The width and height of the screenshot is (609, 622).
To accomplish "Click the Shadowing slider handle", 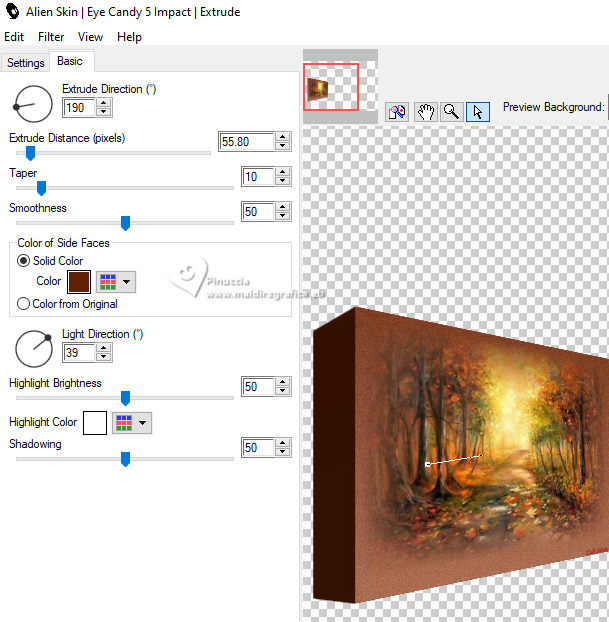I will tap(125, 459).
